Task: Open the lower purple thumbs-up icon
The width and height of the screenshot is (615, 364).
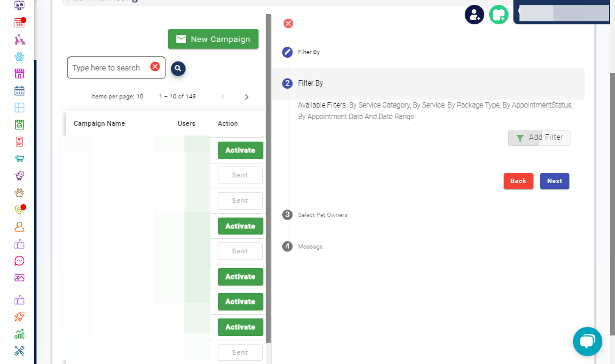Action: click(x=19, y=300)
